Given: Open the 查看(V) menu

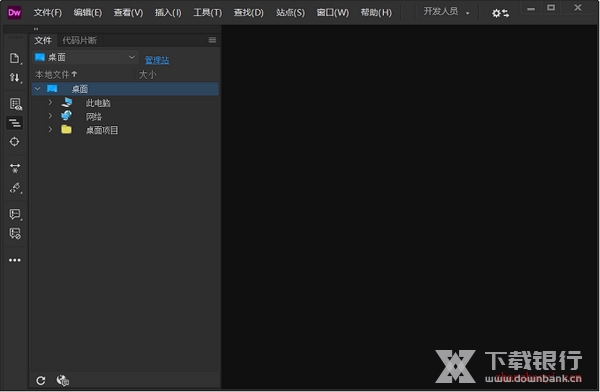Looking at the screenshot, I should pyautogui.click(x=128, y=13).
